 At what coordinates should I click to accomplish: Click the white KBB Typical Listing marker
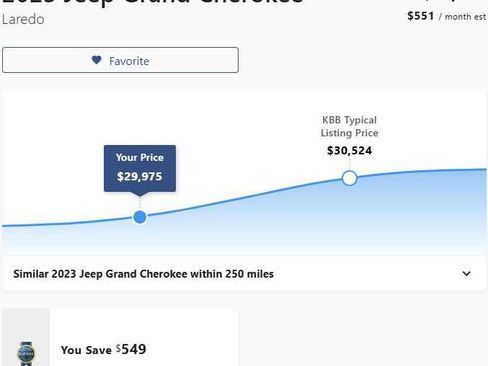(x=349, y=178)
